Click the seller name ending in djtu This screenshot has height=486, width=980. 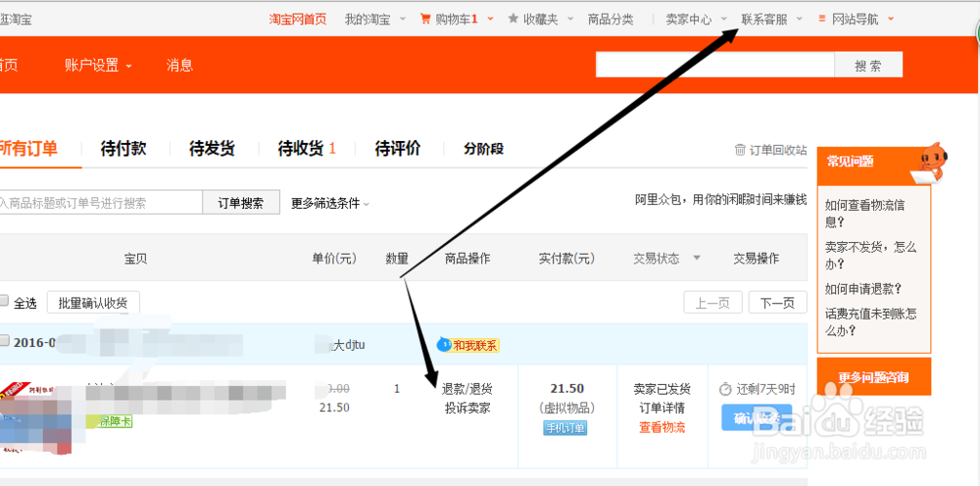coord(348,344)
